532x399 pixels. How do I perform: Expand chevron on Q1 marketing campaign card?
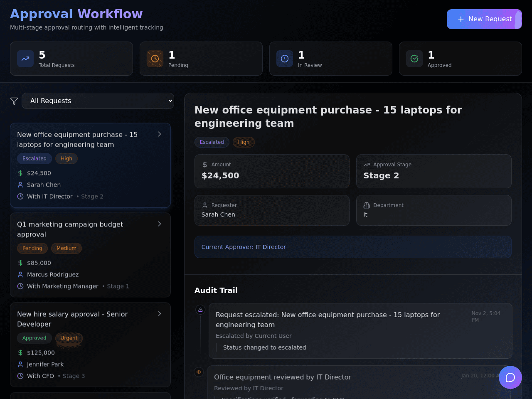160,224
